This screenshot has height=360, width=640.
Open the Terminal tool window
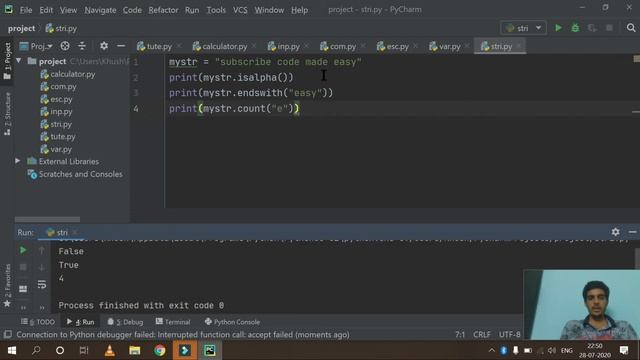173,322
